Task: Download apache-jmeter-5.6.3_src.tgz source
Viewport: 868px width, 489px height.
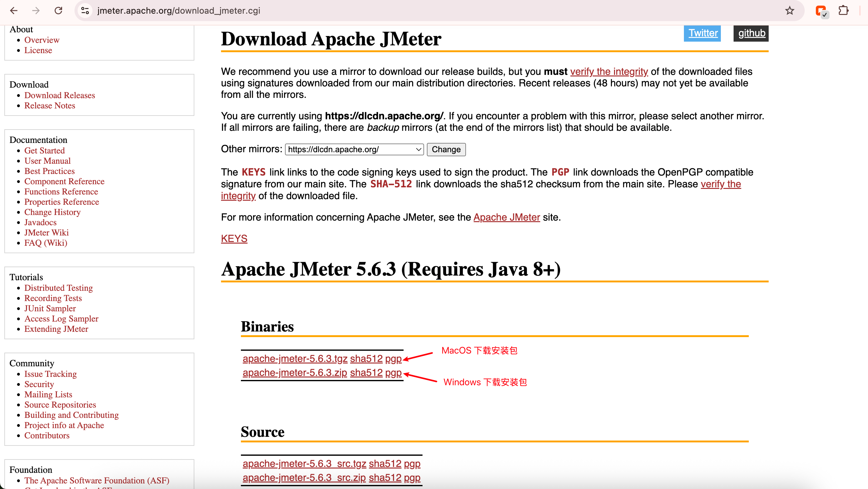Action: pos(304,464)
